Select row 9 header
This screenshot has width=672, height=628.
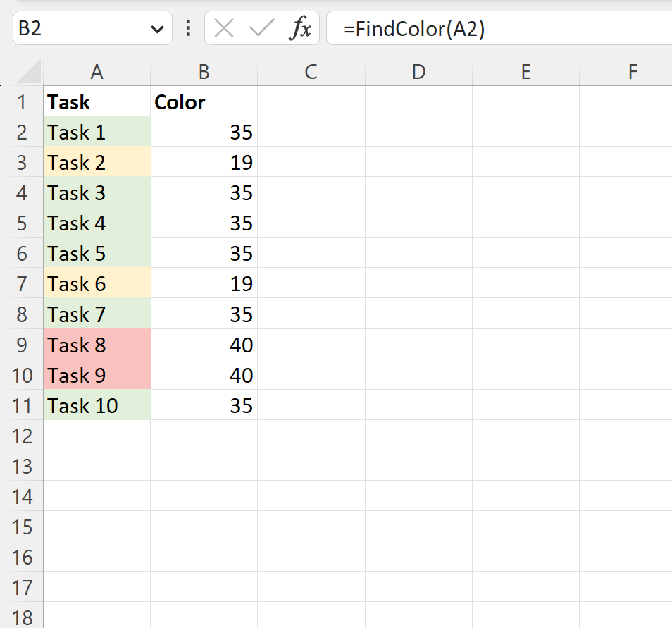(x=22, y=345)
